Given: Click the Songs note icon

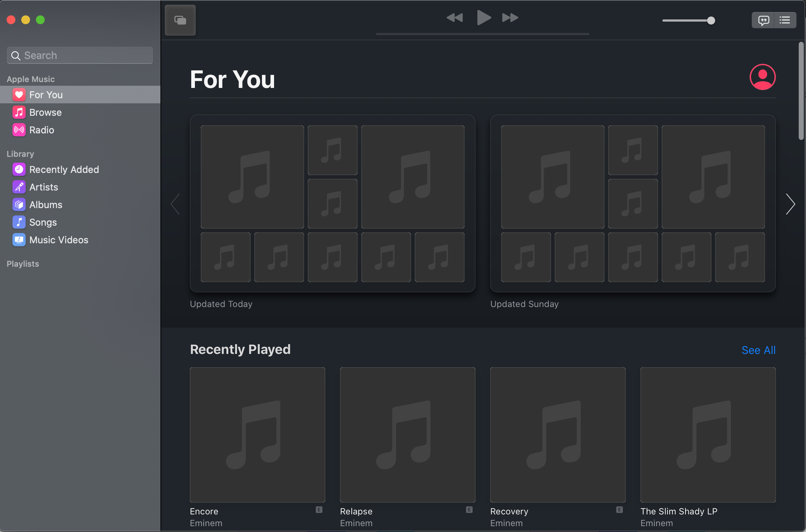Looking at the screenshot, I should click(19, 222).
